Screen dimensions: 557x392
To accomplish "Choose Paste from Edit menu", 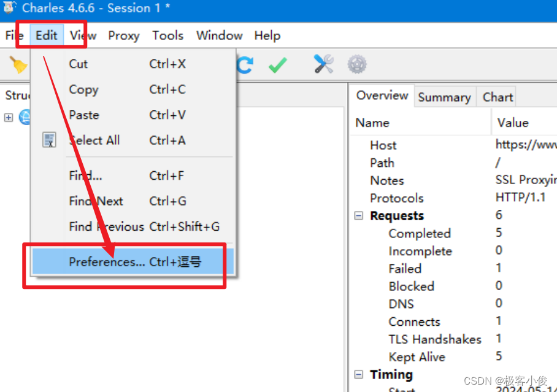I will [x=133, y=115].
